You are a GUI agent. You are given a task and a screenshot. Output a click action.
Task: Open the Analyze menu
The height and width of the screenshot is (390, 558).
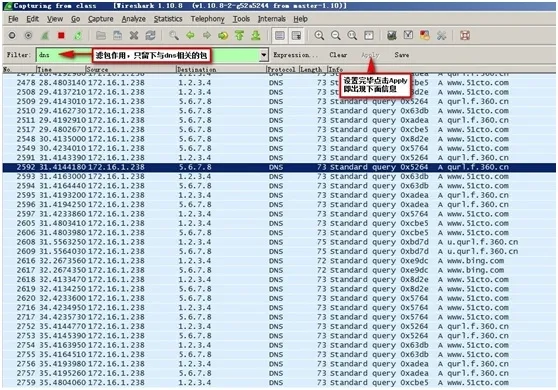click(x=133, y=19)
